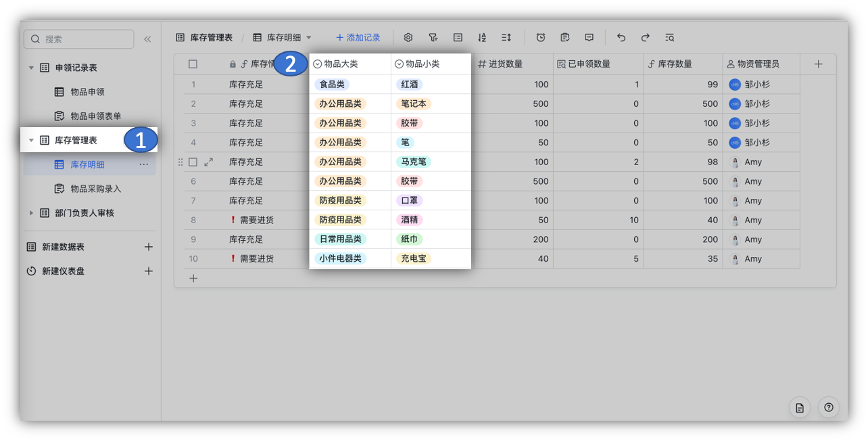Open the field settings gear icon

[x=408, y=38]
